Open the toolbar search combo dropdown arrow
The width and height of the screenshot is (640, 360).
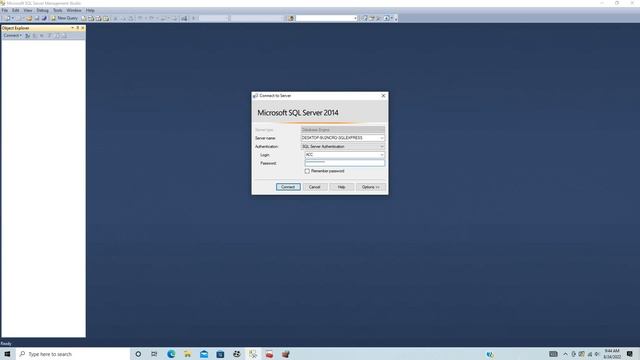[x=355, y=18]
